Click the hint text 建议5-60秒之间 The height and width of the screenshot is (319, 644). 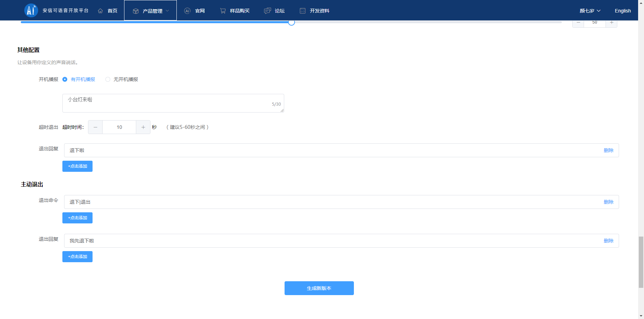(x=188, y=127)
